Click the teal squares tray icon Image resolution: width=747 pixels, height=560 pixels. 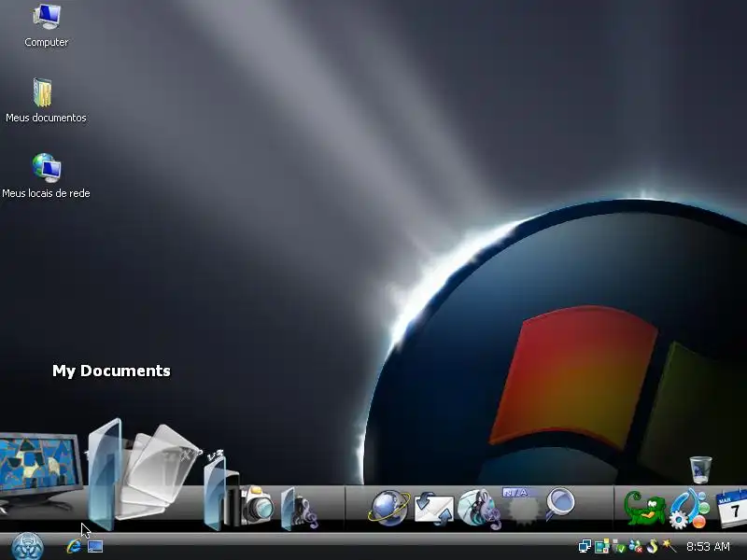click(x=601, y=546)
